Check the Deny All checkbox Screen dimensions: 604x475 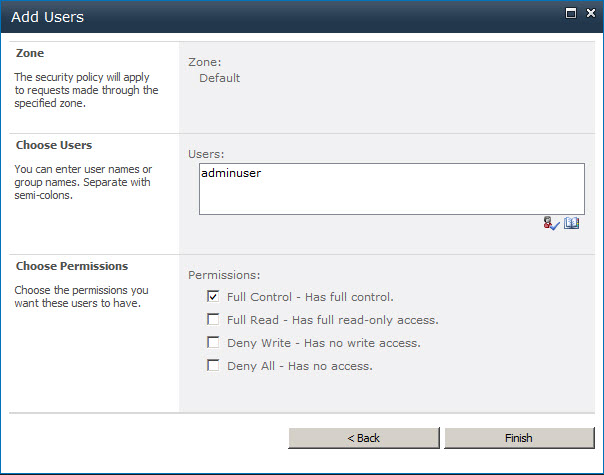[213, 366]
